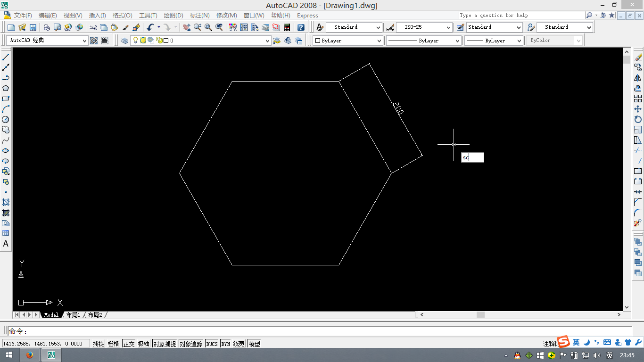This screenshot has width=644, height=362.
Task: Select the Rectangle drawing tool
Action: 6,99
